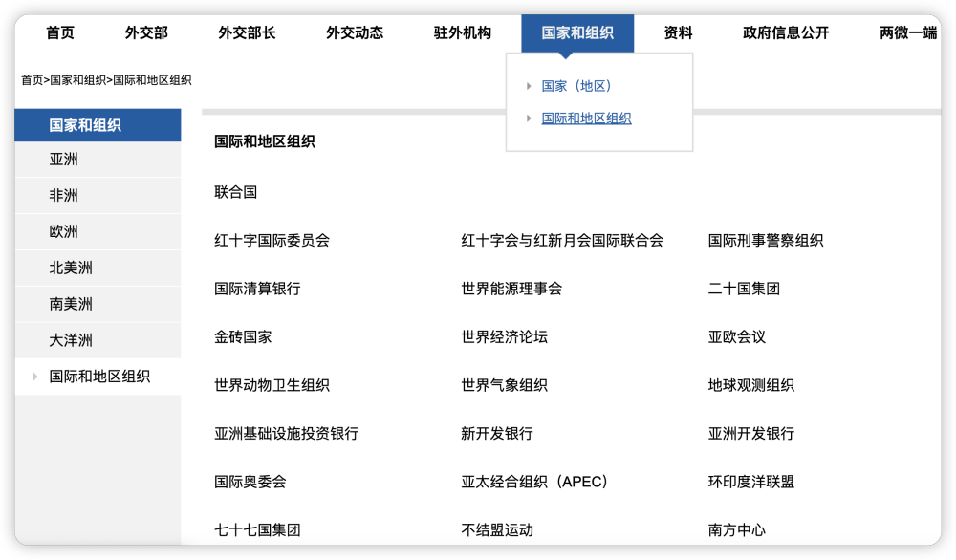Image resolution: width=956 pixels, height=560 pixels.
Task: Click the 红十字国际委员会 link
Action: 271,241
